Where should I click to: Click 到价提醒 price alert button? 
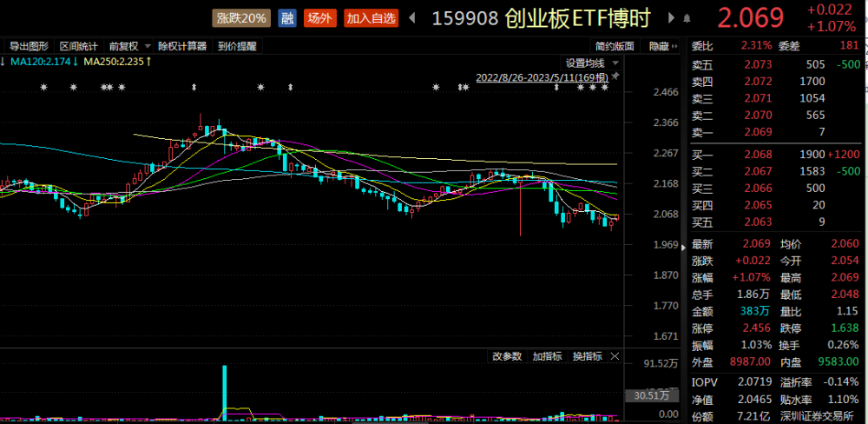[237, 46]
